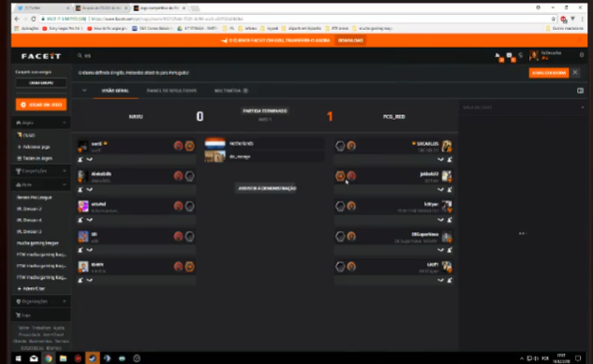Click Download on the orange banner
This screenshot has height=364, width=593.
(x=350, y=40)
